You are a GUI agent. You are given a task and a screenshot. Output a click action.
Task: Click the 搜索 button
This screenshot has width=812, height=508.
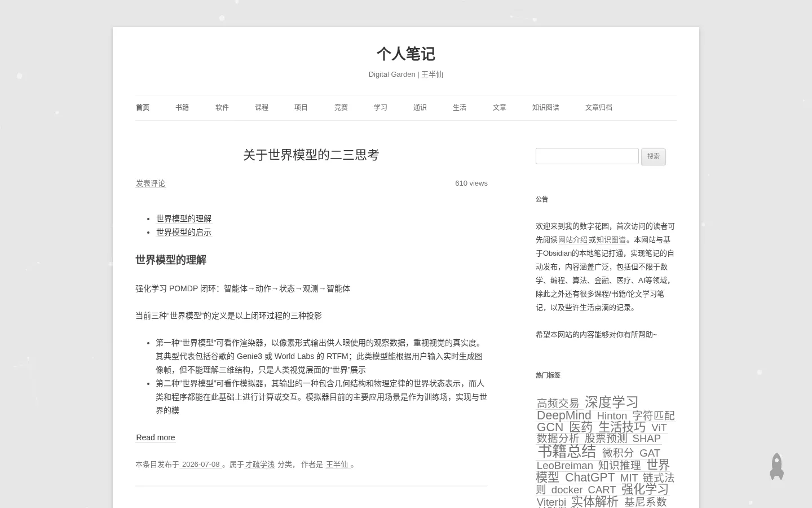pos(654,156)
